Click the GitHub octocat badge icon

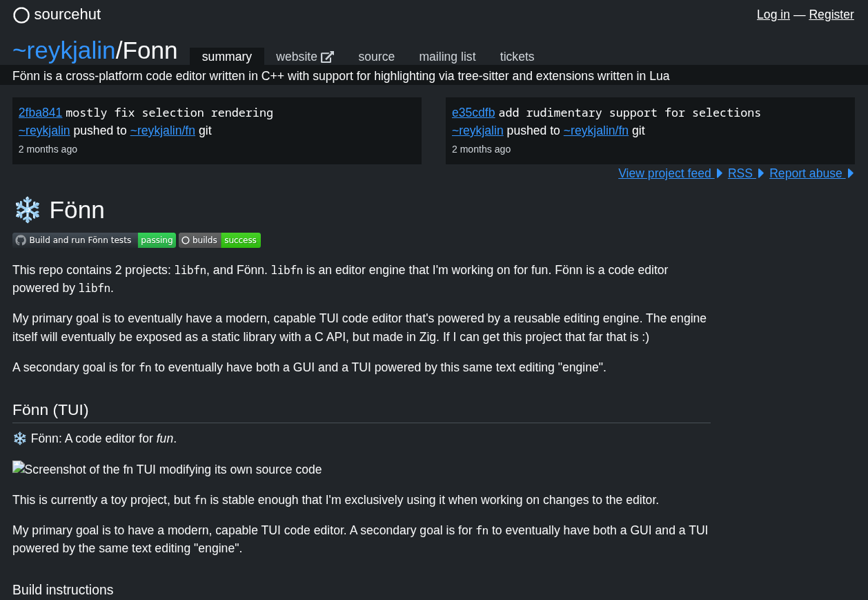click(x=20, y=240)
